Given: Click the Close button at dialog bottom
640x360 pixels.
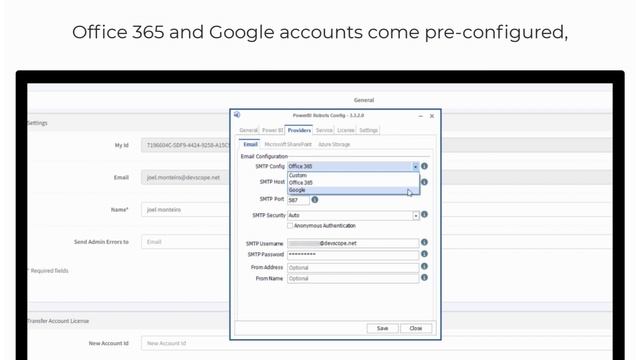Looking at the screenshot, I should click(x=416, y=328).
